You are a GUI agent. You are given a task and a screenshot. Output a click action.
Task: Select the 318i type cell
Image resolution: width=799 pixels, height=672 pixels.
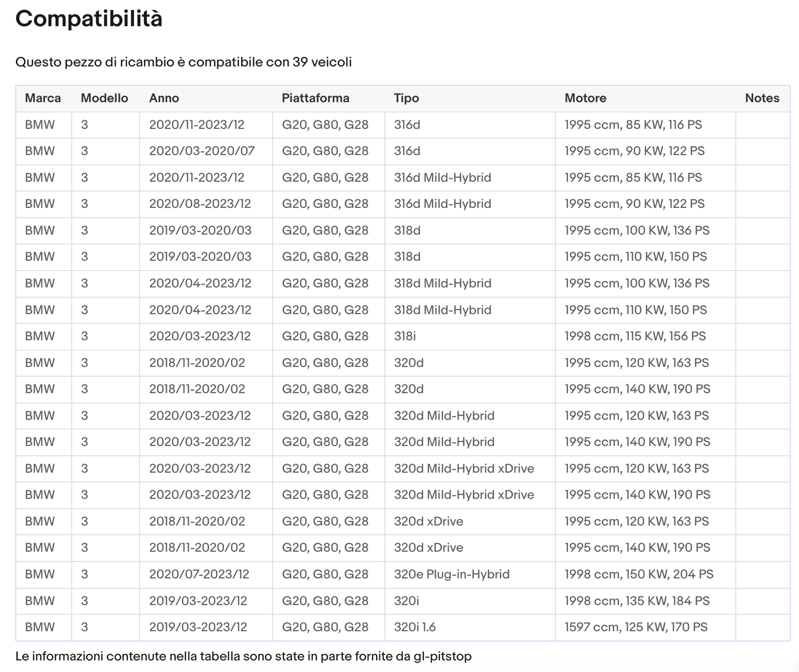click(470, 337)
